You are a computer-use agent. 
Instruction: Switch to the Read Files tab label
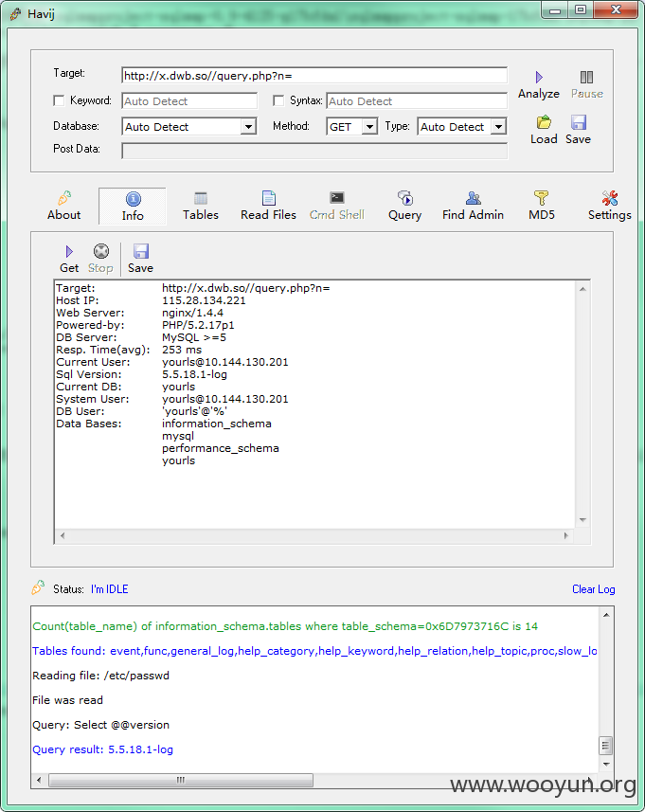(269, 215)
